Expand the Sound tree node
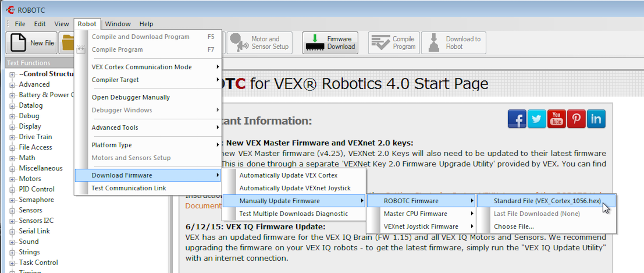Image resolution: width=644 pixels, height=273 pixels. click(12, 242)
